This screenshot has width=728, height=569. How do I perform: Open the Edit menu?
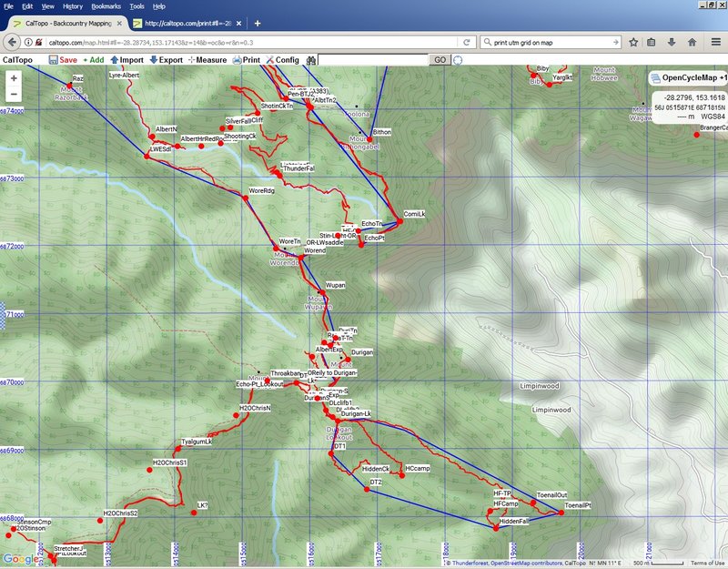(27, 6)
